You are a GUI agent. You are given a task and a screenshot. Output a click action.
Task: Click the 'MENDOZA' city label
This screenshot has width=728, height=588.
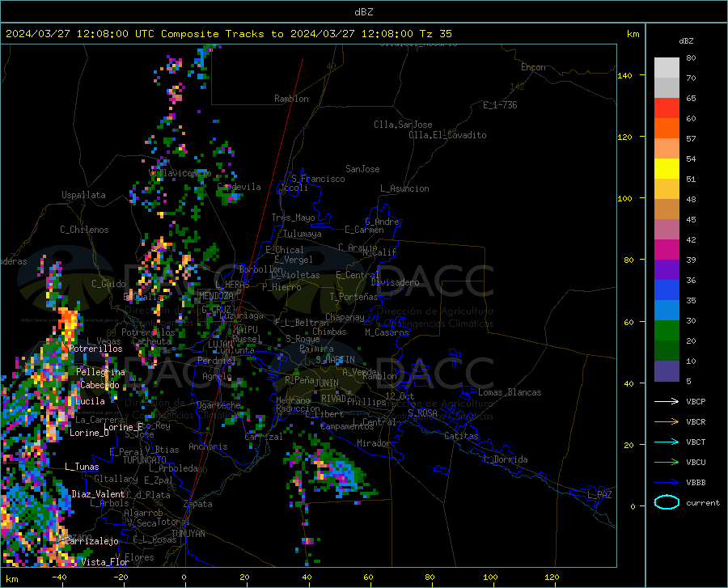(216, 296)
